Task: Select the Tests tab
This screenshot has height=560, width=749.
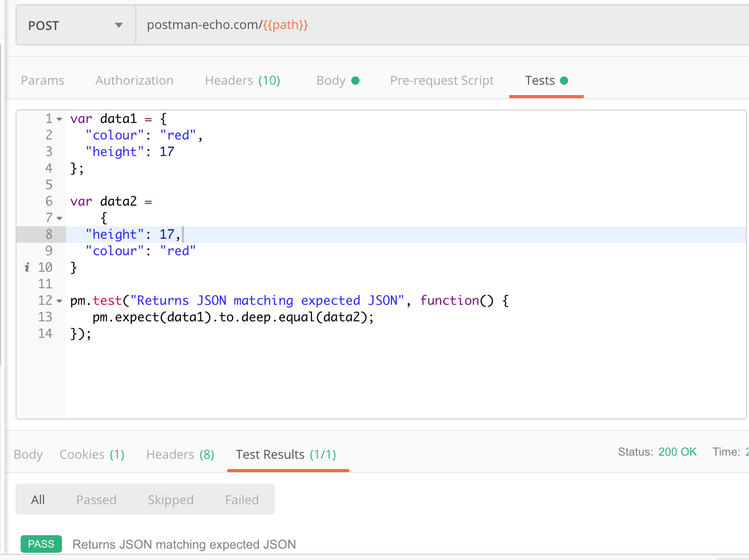Action: pos(546,81)
